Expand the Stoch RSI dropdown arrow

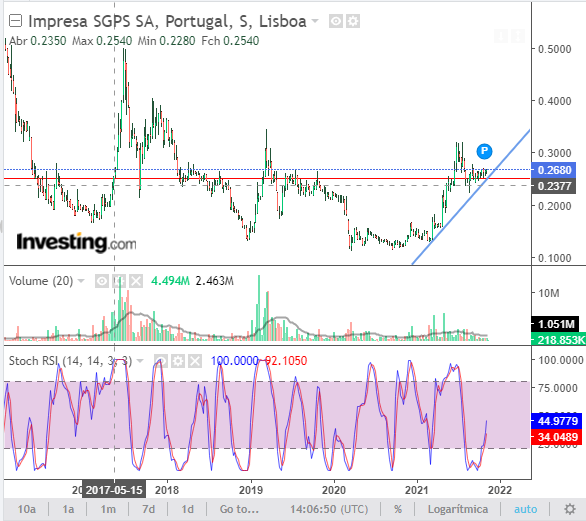click(140, 361)
